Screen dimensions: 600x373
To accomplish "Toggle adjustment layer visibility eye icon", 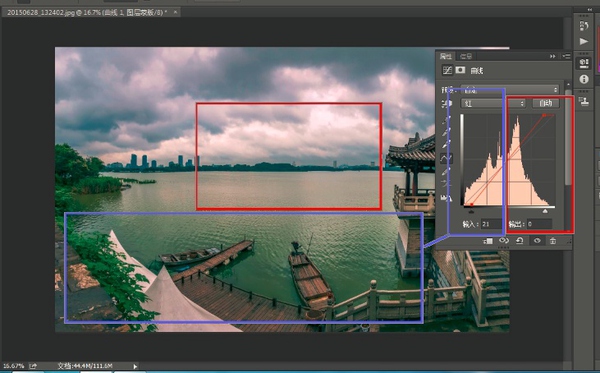I will [537, 241].
